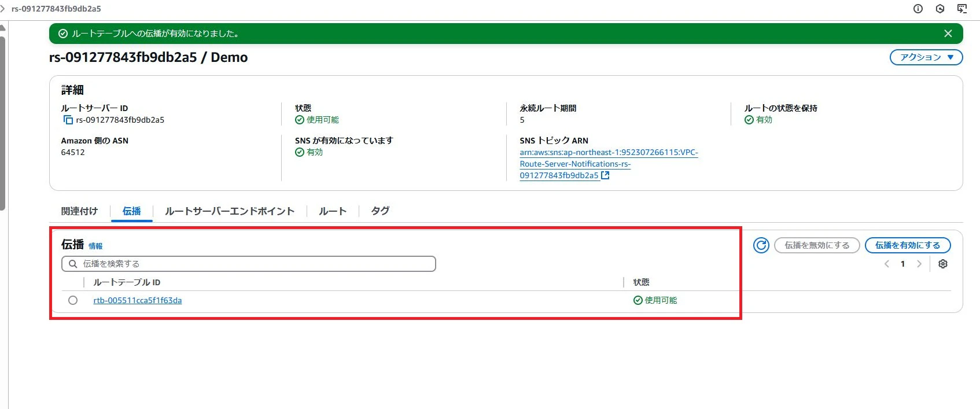Screen dimensions: 980x409
Task: Click the CloudShell terminal icon in top bar
Action: [962, 9]
